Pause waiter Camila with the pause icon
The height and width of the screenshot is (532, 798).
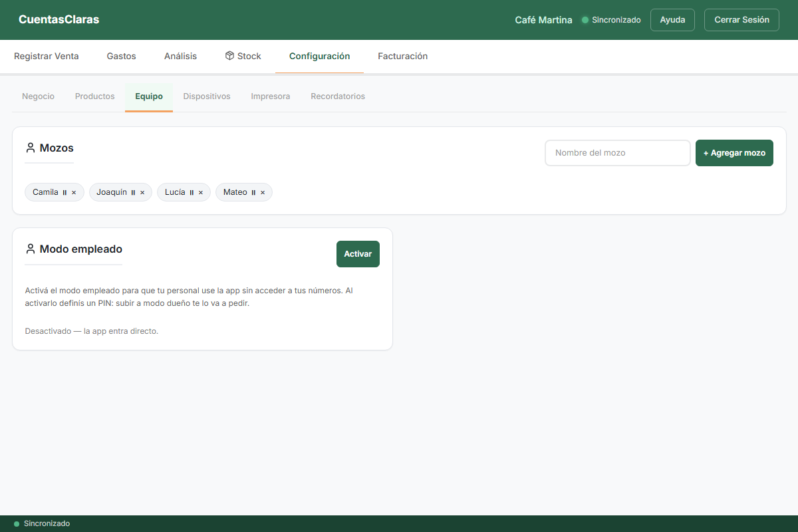click(65, 192)
